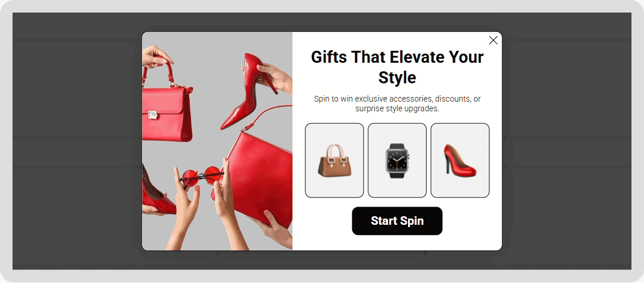Click the "surprise style upgrades." text line
Image resolution: width=644 pixels, height=283 pixels.
(x=397, y=109)
